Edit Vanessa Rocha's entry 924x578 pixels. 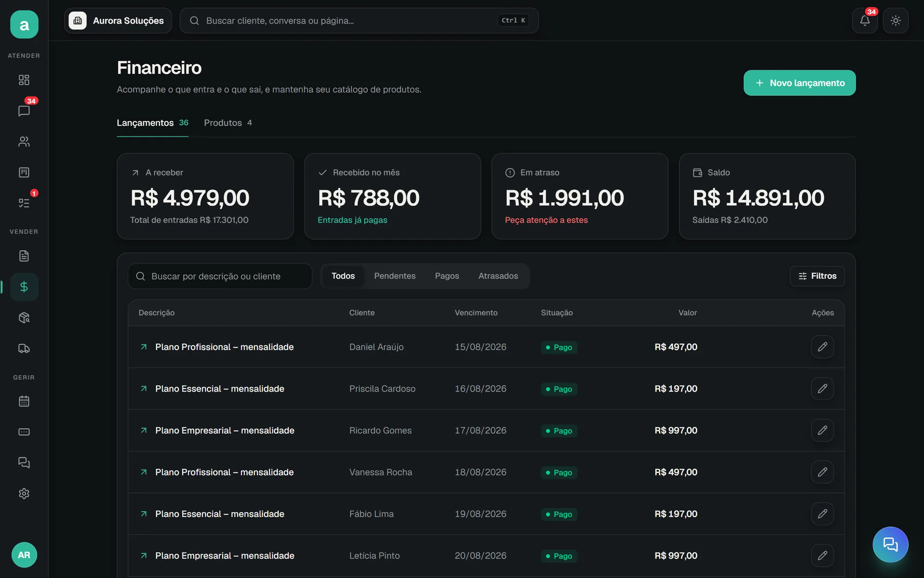(822, 472)
